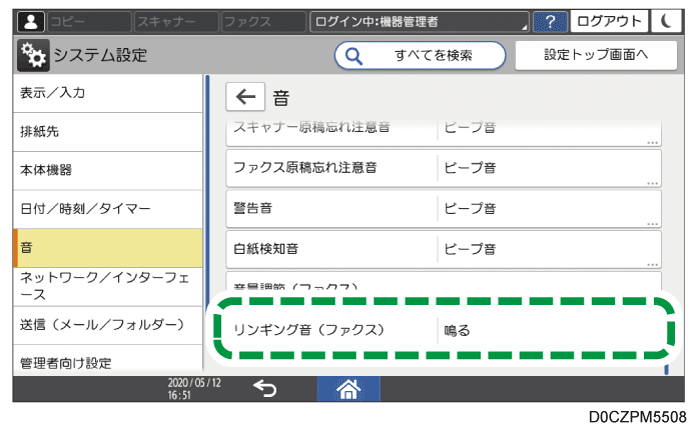Switch to スキャナー function
The image size is (695, 427).
176,21
